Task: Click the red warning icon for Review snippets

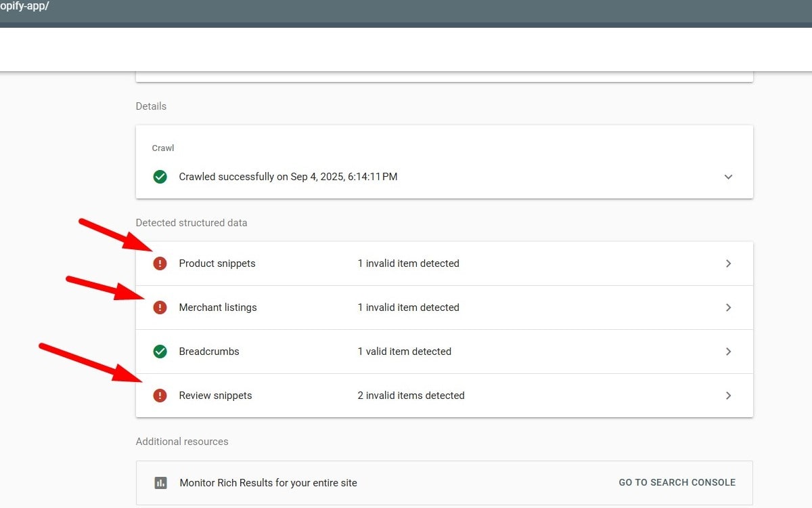Action: coord(160,396)
